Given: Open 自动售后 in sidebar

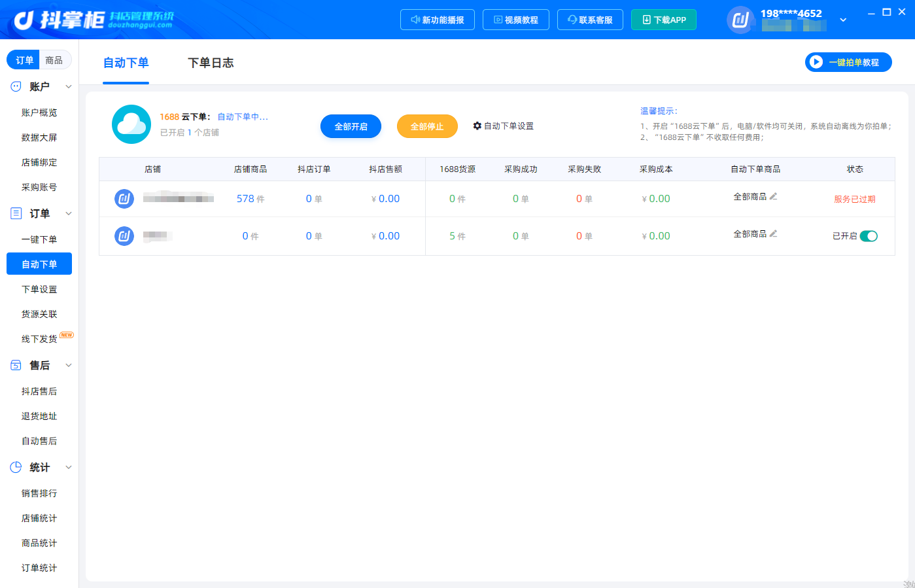Looking at the screenshot, I should coord(39,441).
